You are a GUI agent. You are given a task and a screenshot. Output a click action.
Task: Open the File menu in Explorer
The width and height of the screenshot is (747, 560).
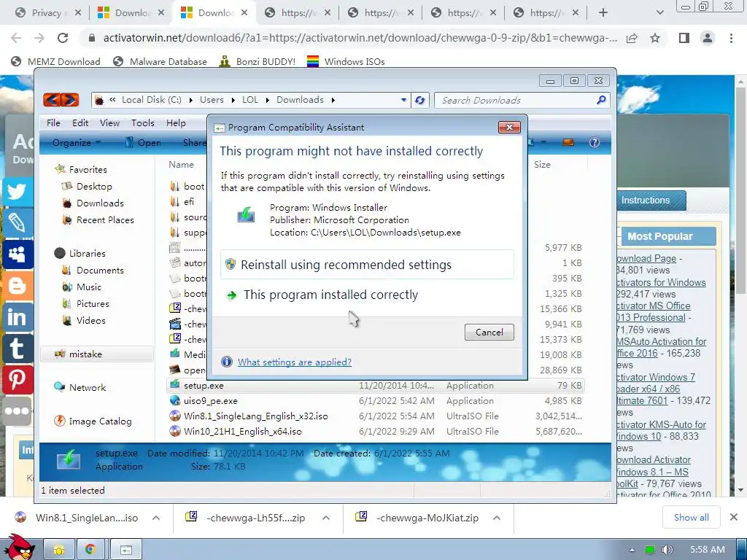pos(53,122)
